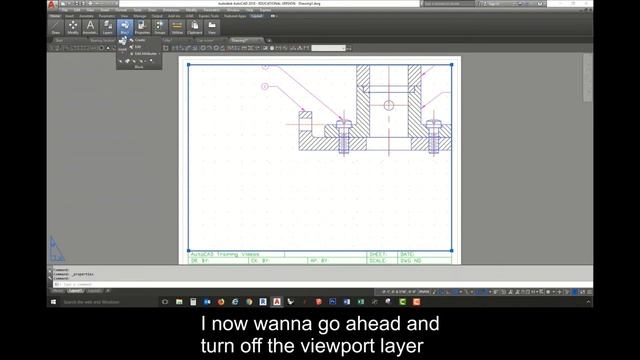Open Task View on taskbar

coord(165,302)
